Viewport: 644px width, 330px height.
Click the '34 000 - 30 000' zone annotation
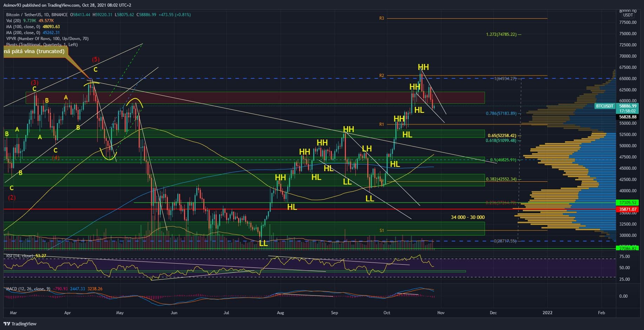tap(468, 218)
